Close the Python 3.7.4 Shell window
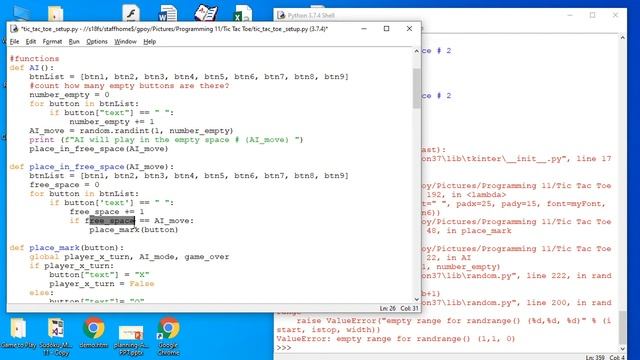The width and height of the screenshot is (640, 360). 616,15
